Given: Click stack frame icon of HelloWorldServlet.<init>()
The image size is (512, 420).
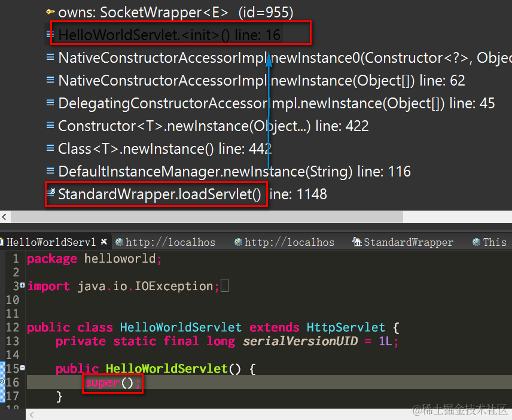Looking at the screenshot, I should click(x=50, y=34).
